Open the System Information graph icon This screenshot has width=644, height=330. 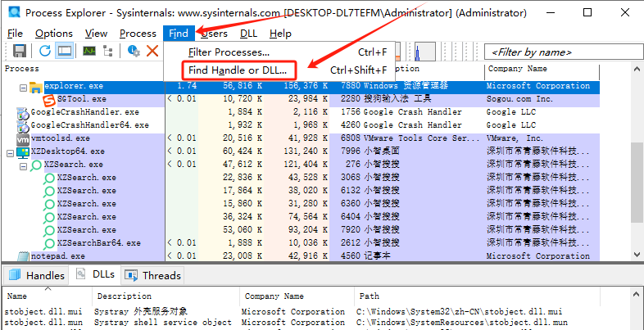[89, 52]
